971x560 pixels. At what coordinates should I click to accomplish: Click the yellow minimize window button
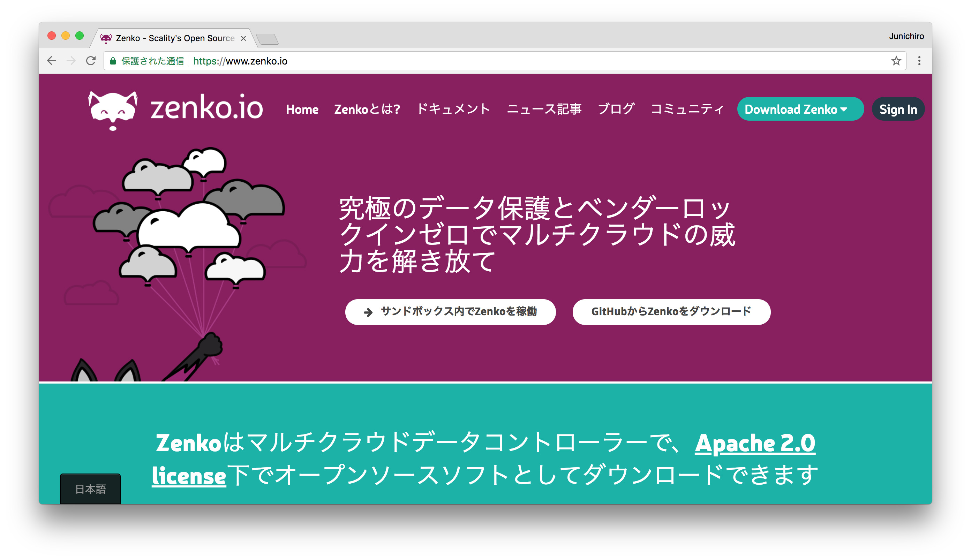66,36
